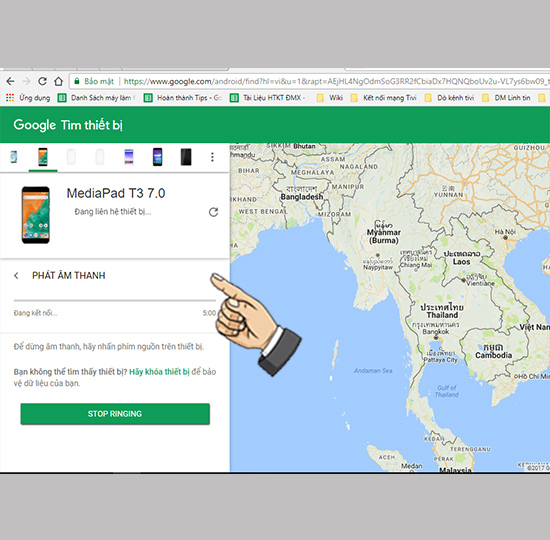
Task: Click the ringing progress bar
Action: click(x=115, y=300)
